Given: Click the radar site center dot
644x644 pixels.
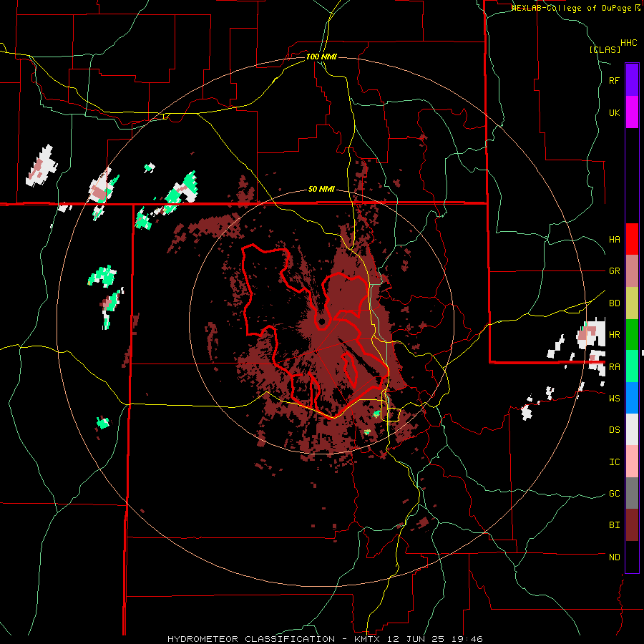Looking at the screenshot, I should pyautogui.click(x=321, y=321).
